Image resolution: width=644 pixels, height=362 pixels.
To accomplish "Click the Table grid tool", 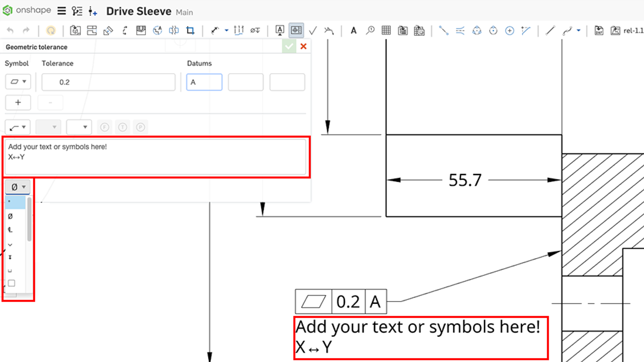I will (x=386, y=31).
